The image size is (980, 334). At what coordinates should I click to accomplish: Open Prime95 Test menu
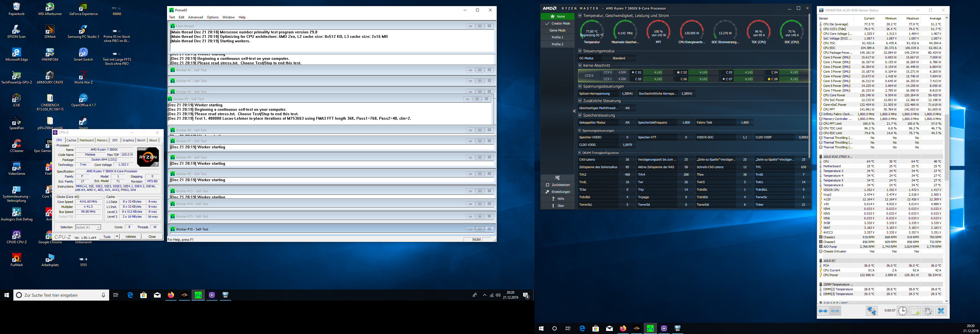(x=172, y=17)
